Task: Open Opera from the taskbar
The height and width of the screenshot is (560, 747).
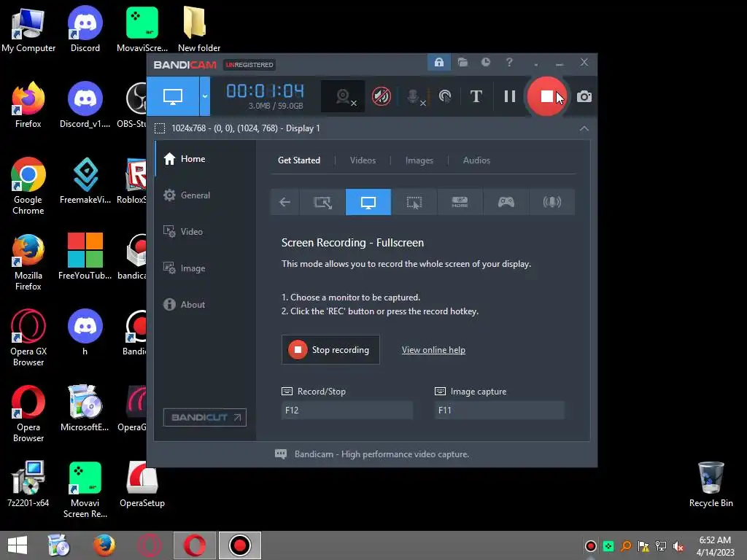Action: point(195,545)
